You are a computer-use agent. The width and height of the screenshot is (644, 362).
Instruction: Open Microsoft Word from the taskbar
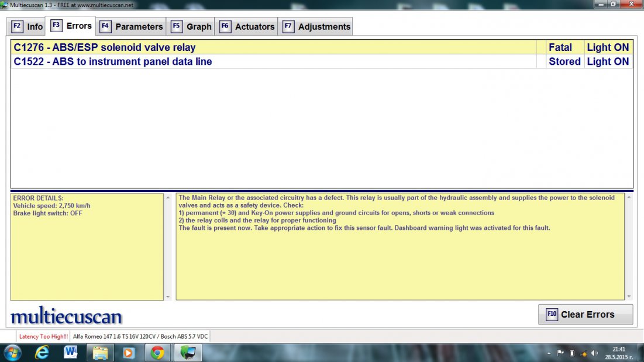click(x=71, y=353)
